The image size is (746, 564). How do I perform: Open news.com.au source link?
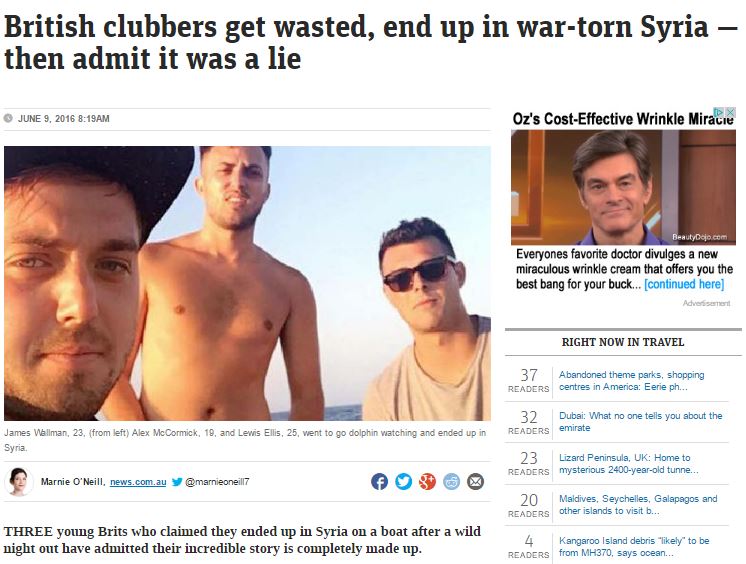[x=138, y=482]
